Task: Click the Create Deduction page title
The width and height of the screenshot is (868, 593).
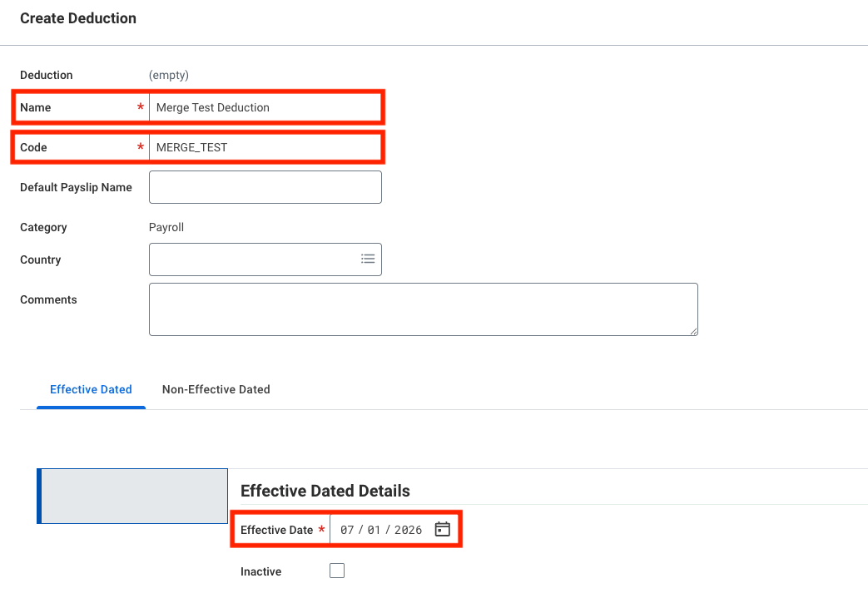Action: 78,18
